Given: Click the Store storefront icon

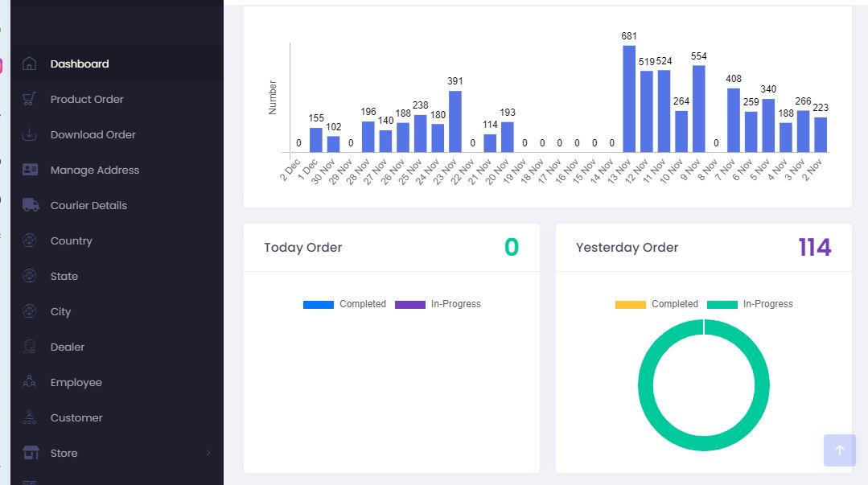Looking at the screenshot, I should (30, 452).
